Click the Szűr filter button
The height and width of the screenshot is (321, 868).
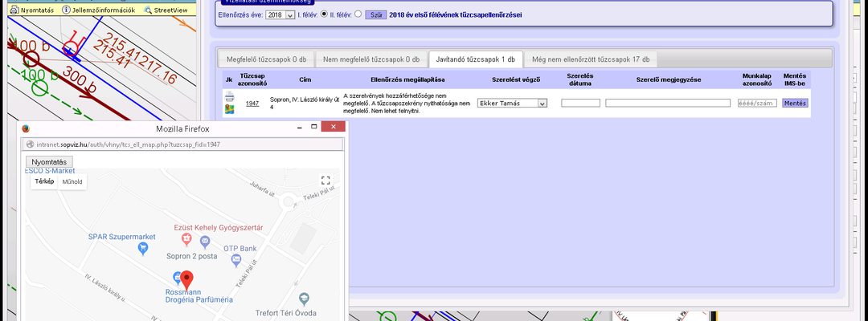pyautogui.click(x=375, y=15)
